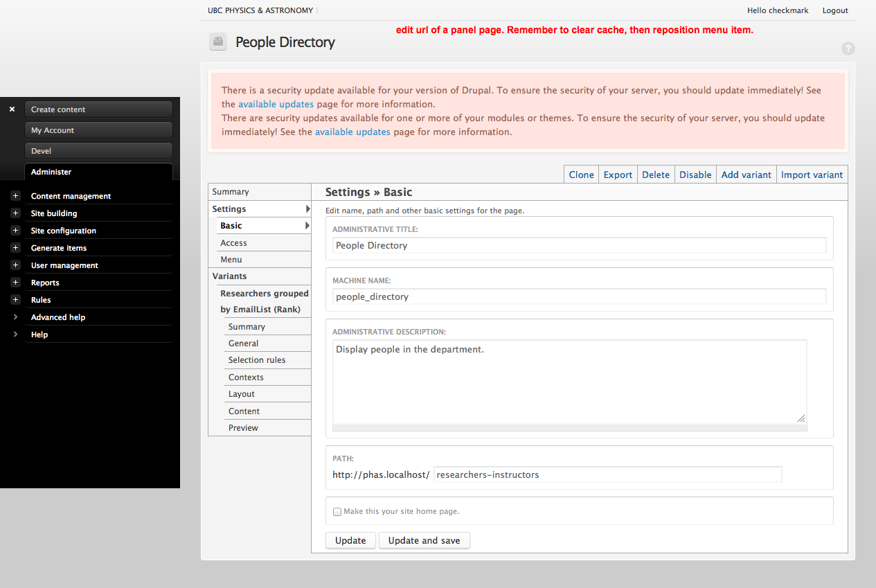Expand Content management with plus icon

click(x=15, y=196)
